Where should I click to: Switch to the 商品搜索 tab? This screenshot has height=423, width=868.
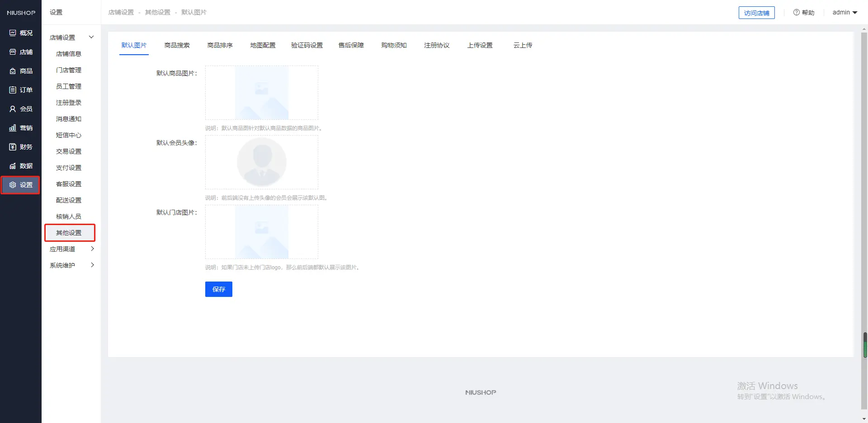177,45
